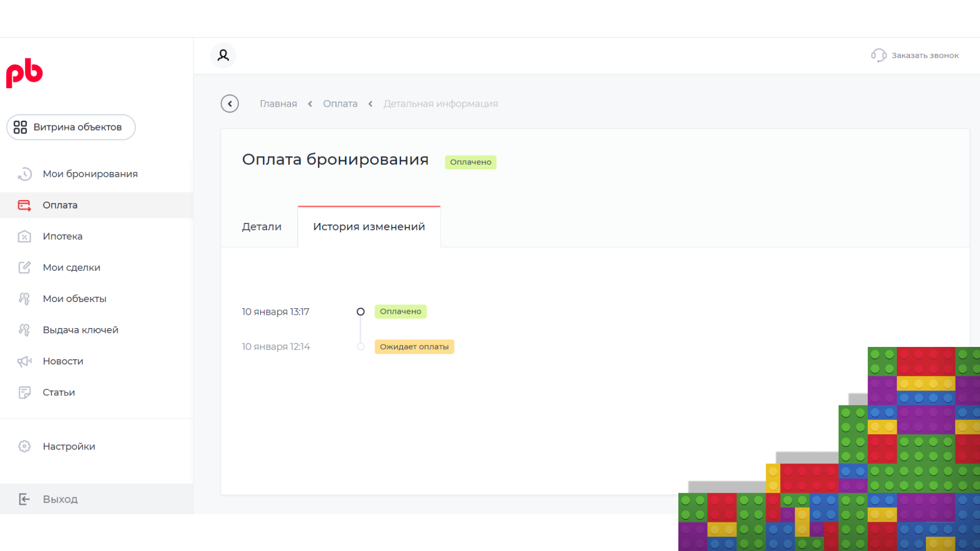Image resolution: width=980 pixels, height=551 pixels.
Task: Click the round back arrow button
Action: tap(230, 104)
